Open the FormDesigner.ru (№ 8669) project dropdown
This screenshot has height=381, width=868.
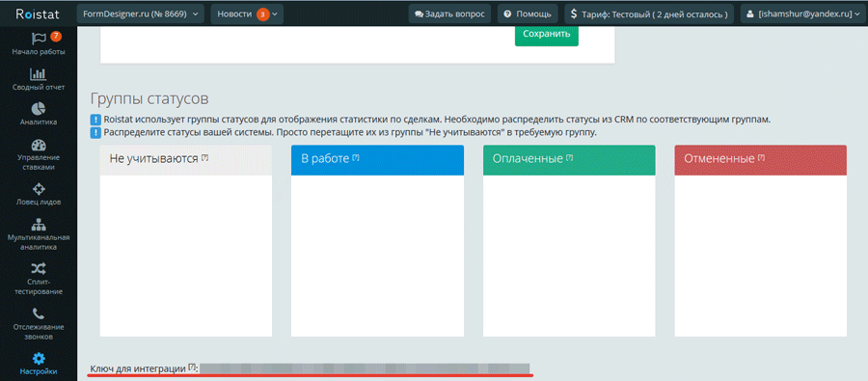140,14
